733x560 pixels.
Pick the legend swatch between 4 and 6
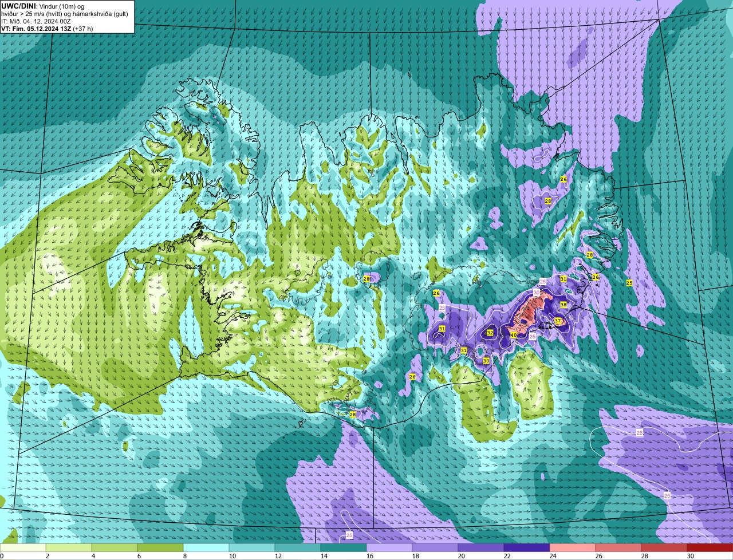[115, 547]
